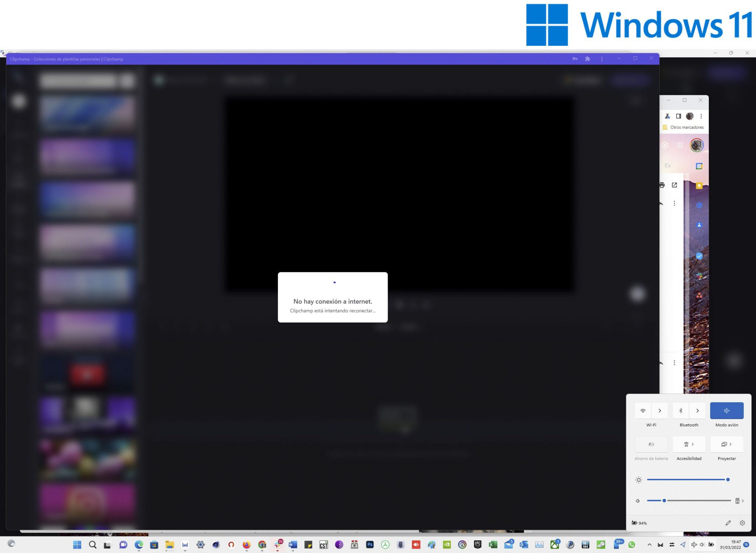
Task: Expand the Bluetooth devices chevron
Action: point(698,410)
